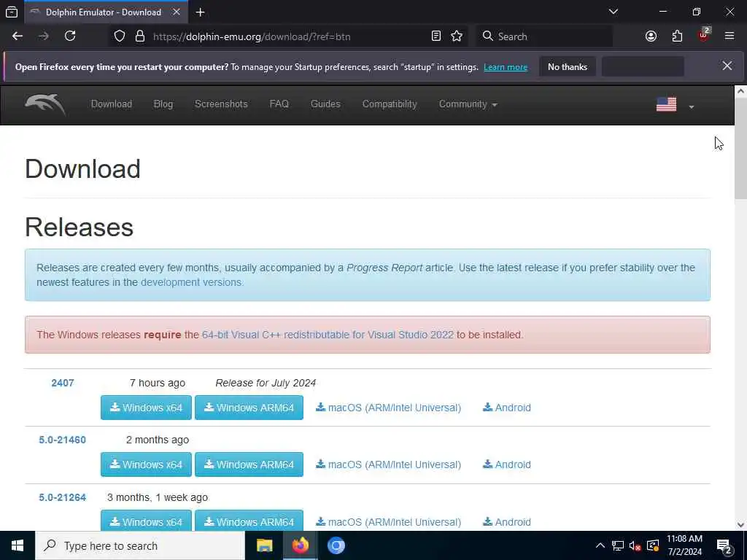The width and height of the screenshot is (747, 560).
Task: Open the Firefox hamburger menu
Action: click(x=729, y=36)
